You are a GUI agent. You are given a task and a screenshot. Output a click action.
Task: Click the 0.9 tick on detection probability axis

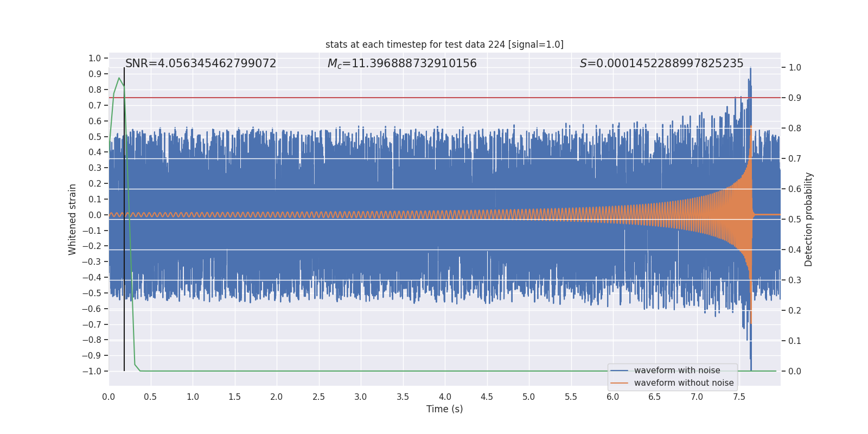[795, 98]
